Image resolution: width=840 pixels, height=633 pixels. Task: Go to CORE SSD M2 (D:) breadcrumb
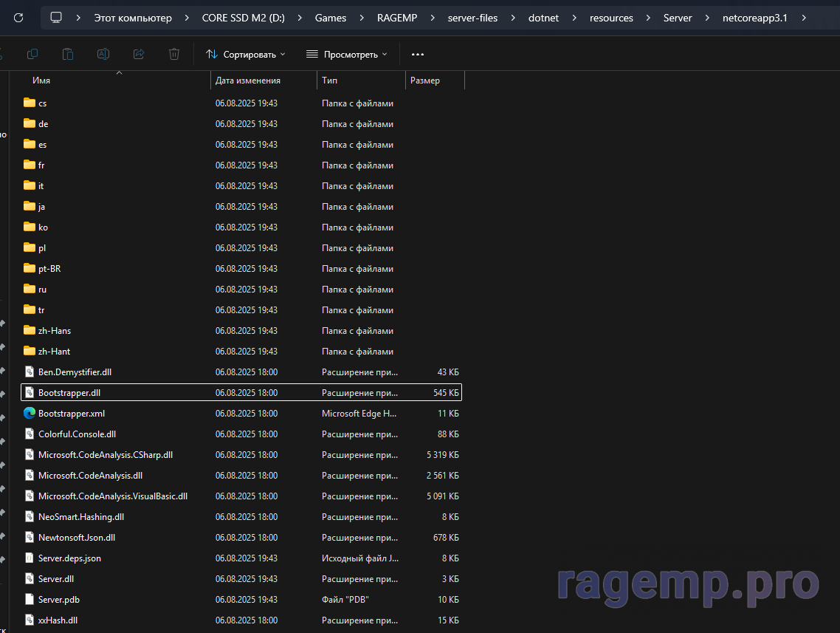pos(243,18)
